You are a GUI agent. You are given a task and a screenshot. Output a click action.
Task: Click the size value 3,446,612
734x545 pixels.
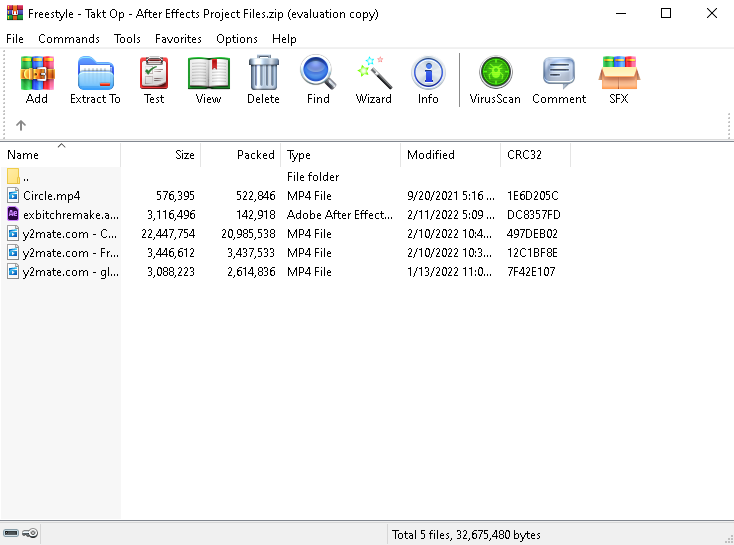point(171,253)
